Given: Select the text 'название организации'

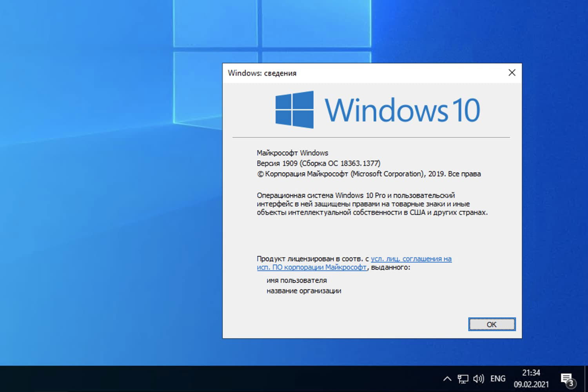Looking at the screenshot, I should pyautogui.click(x=305, y=290).
